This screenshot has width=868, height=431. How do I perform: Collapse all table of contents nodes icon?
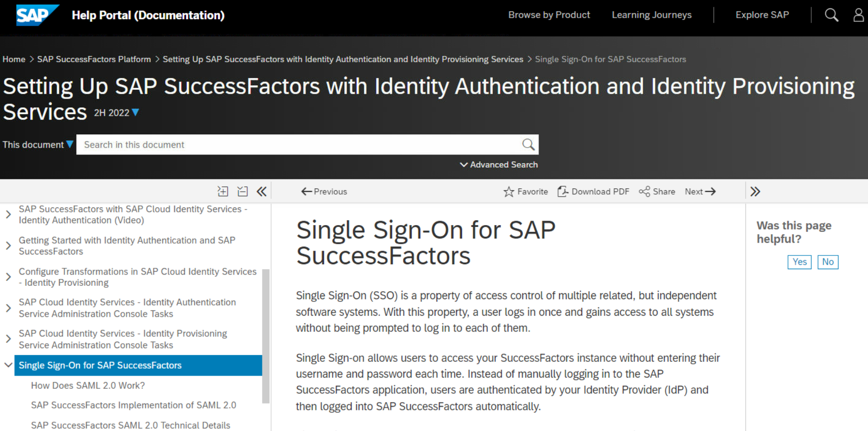[243, 191]
